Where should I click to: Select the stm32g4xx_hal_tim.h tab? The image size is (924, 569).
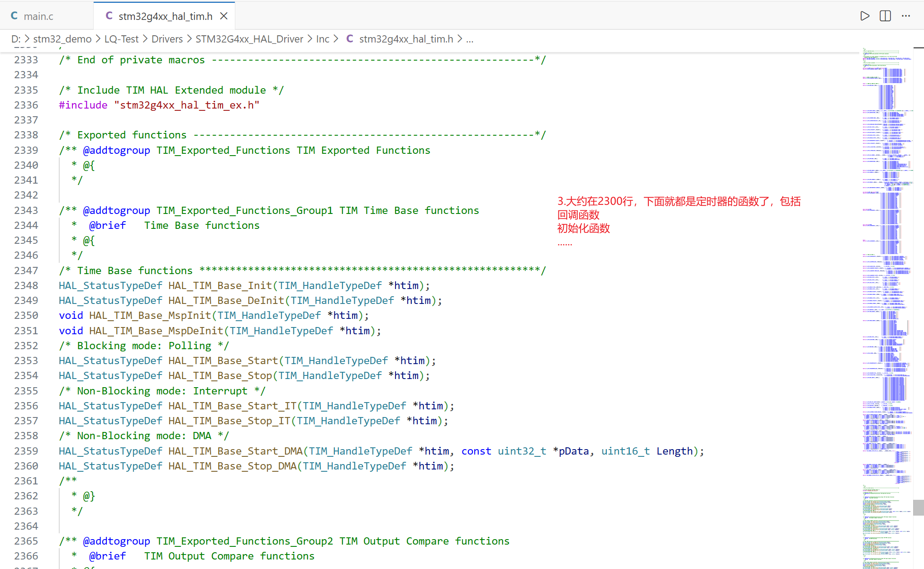pos(165,16)
